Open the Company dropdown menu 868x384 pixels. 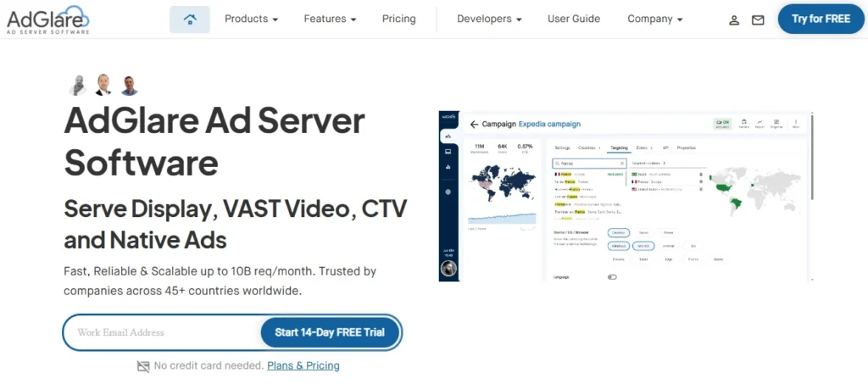655,19
